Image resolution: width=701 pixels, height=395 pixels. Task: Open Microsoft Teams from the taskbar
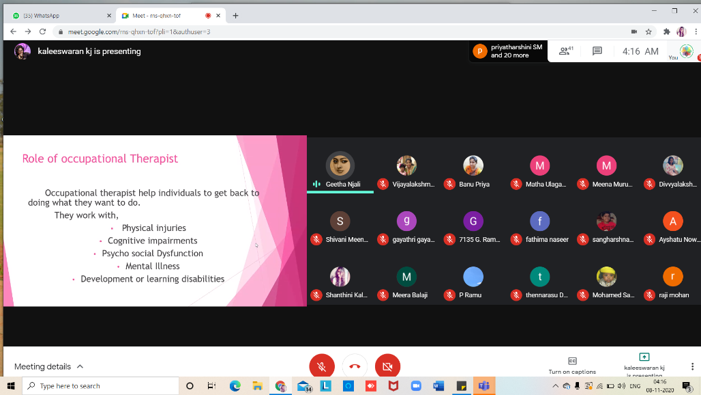(x=484, y=386)
